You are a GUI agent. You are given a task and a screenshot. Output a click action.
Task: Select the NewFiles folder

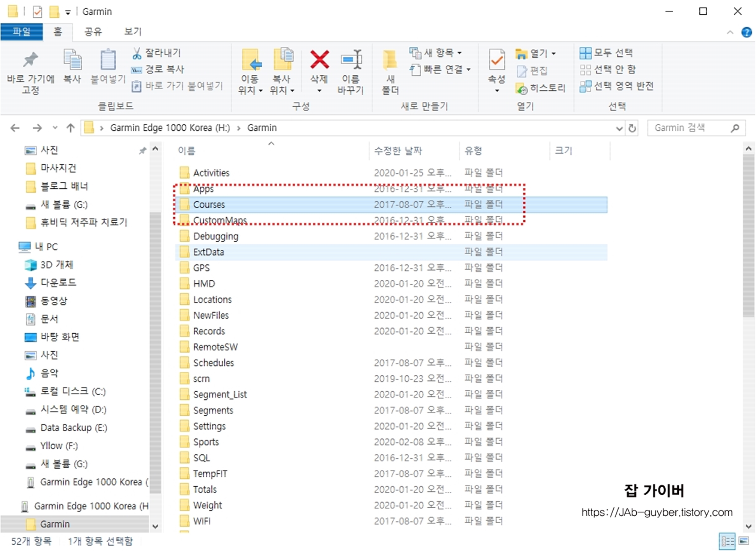point(391,315)
